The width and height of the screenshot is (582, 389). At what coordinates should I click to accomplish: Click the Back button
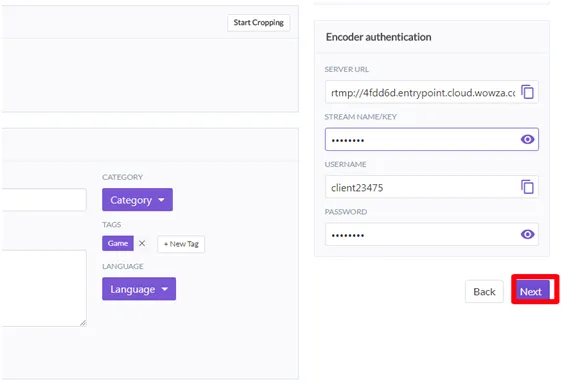pyautogui.click(x=484, y=291)
